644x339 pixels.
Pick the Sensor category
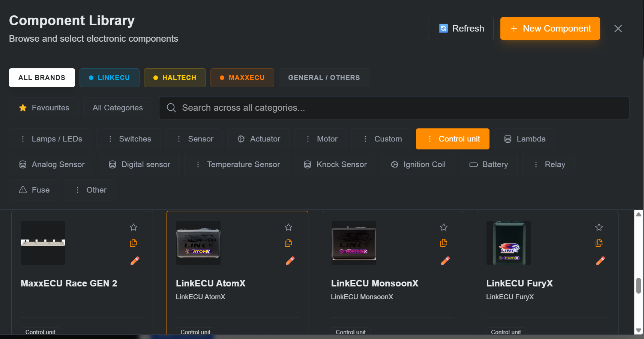pyautogui.click(x=194, y=139)
